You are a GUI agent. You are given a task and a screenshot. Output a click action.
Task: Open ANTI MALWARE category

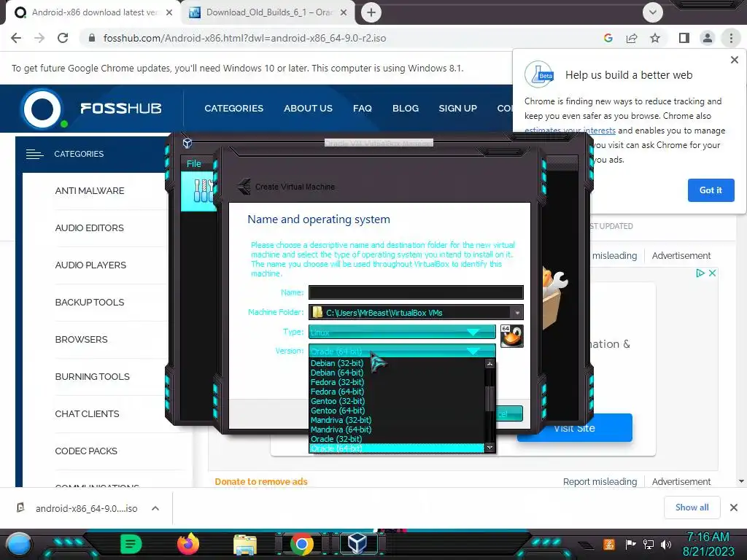pyautogui.click(x=90, y=191)
